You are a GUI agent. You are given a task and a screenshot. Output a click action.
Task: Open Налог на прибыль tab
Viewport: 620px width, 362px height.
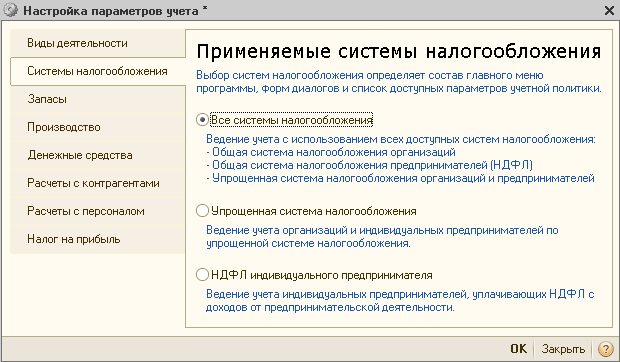click(x=98, y=239)
